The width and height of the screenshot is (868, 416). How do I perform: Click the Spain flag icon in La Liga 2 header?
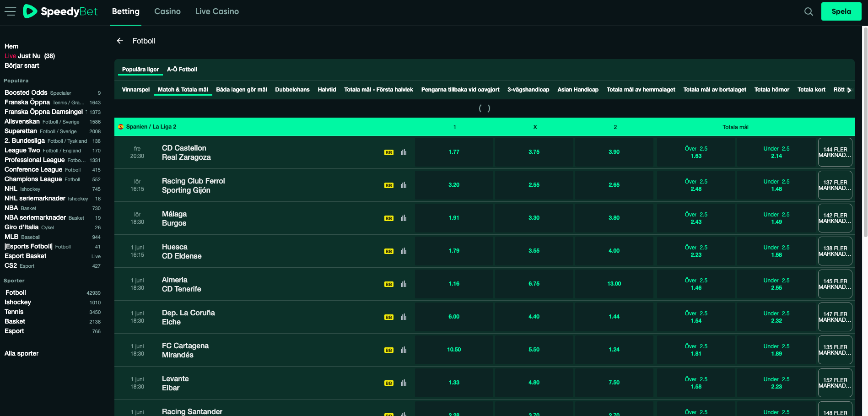[121, 127]
